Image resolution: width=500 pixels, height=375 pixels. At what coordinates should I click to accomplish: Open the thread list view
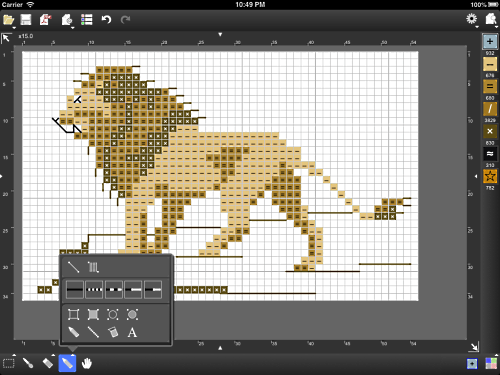(86, 20)
